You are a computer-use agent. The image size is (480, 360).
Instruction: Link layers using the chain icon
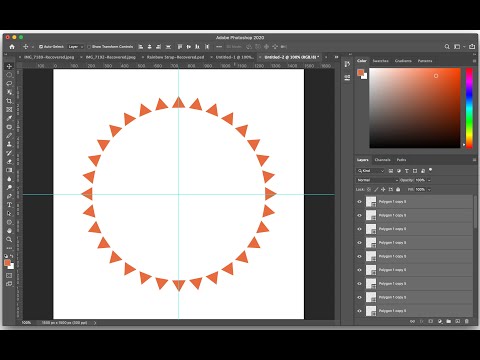coord(413,321)
